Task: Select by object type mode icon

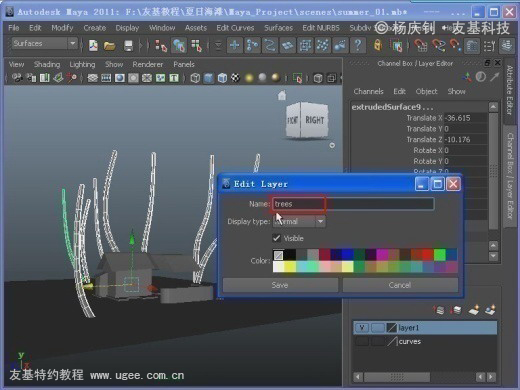Action: (x=179, y=45)
